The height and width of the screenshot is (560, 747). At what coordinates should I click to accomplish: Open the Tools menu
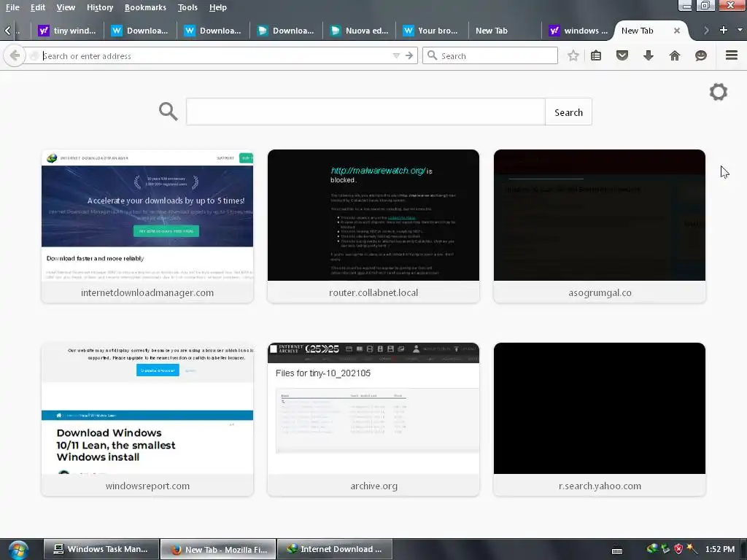(x=187, y=7)
